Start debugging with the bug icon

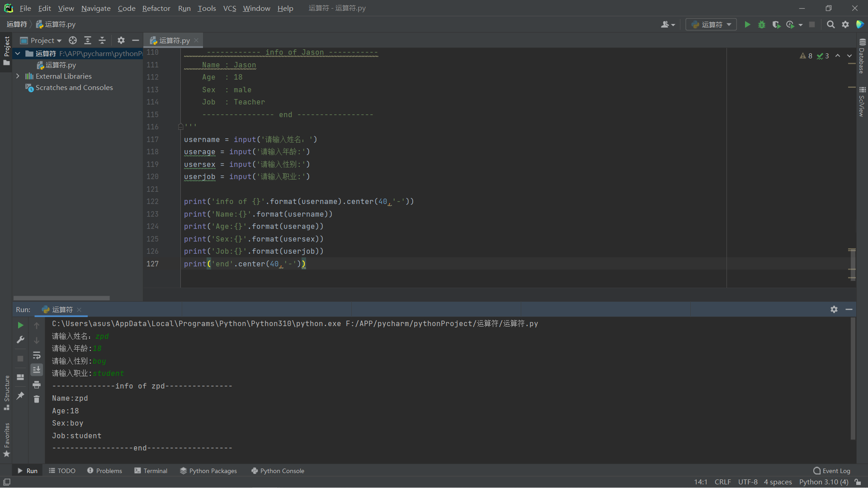tap(762, 24)
